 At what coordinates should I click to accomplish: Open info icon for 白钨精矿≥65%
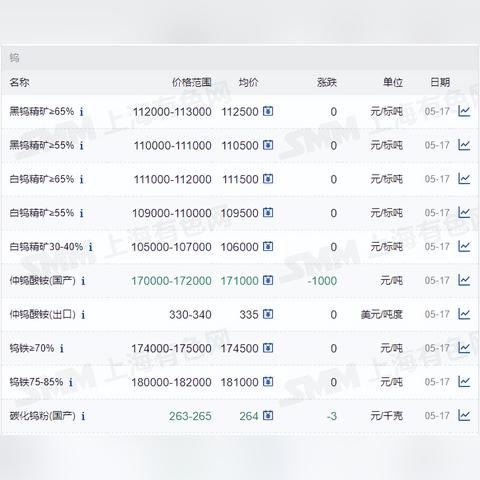(x=81, y=179)
